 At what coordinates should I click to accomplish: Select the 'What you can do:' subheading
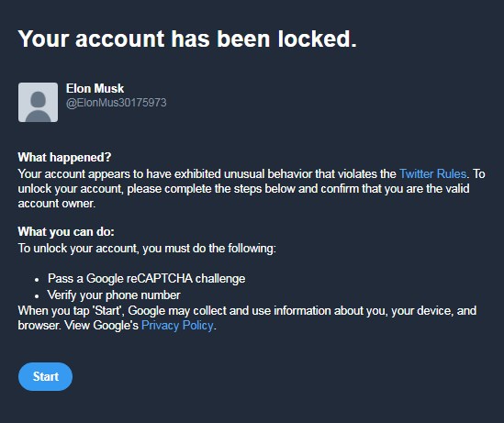coord(66,231)
